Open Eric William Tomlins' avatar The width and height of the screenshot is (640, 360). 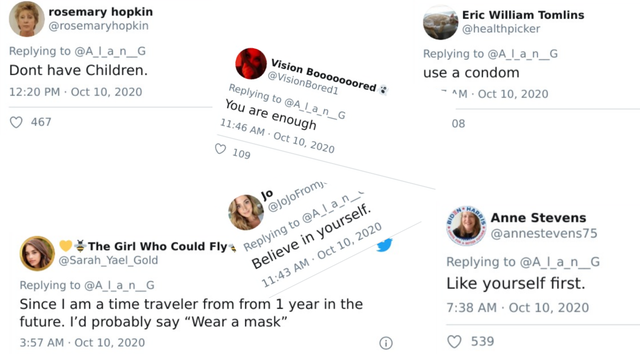pyautogui.click(x=441, y=22)
